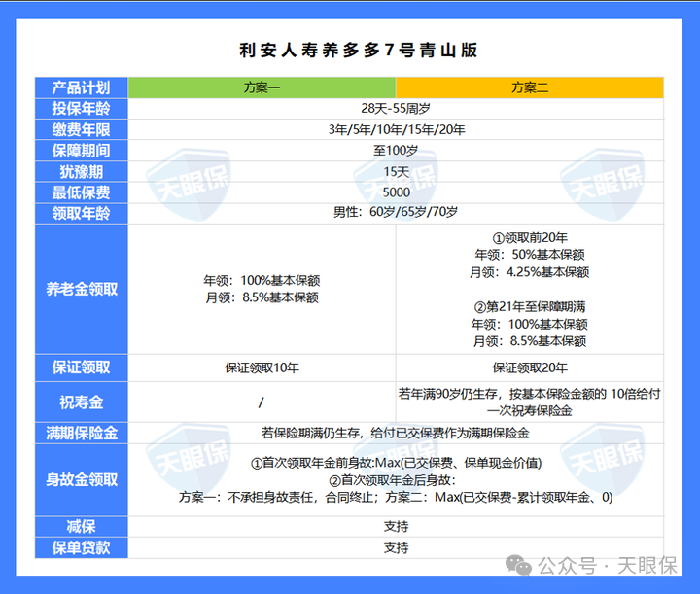
Task: Click the text 若年满90岁仍生存 description
Action: (530, 402)
